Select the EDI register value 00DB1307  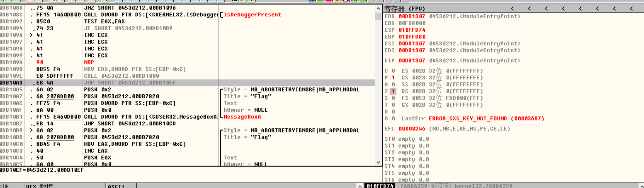pyautogui.click(x=412, y=50)
